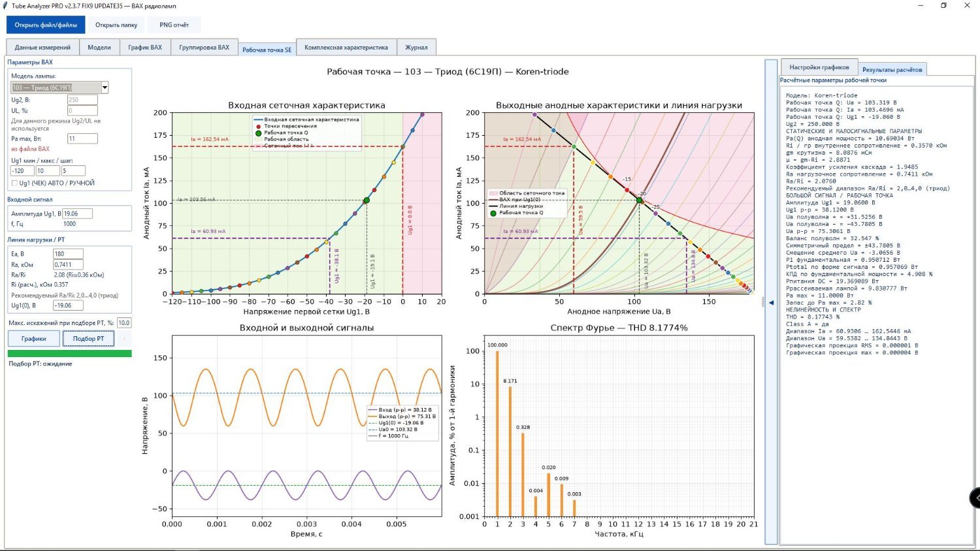Enable Ug1 (ЧЕК) АВТО / РУЧНОЙ checkbox
The height and width of the screenshot is (551, 980).
[14, 183]
